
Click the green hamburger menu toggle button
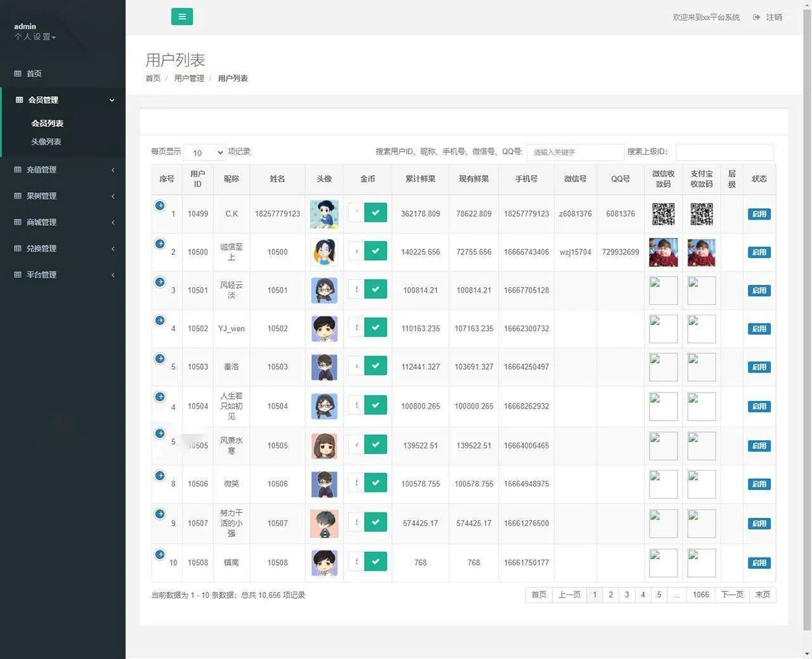click(181, 17)
